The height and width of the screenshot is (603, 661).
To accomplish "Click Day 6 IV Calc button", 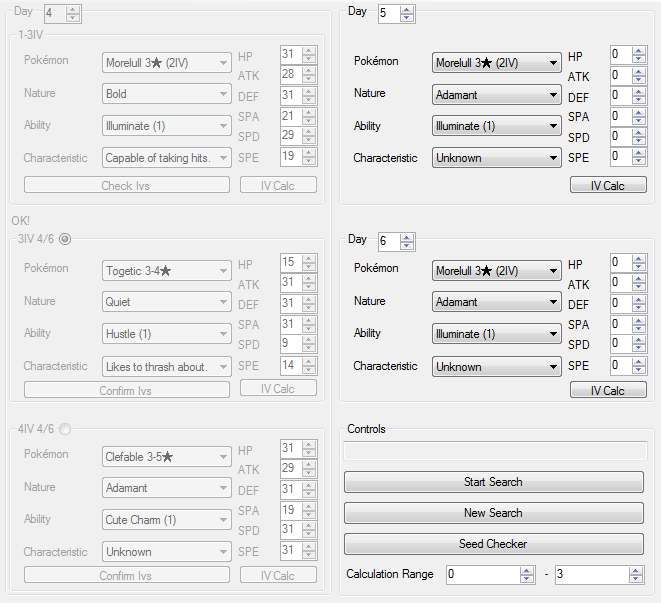I will pyautogui.click(x=607, y=391).
